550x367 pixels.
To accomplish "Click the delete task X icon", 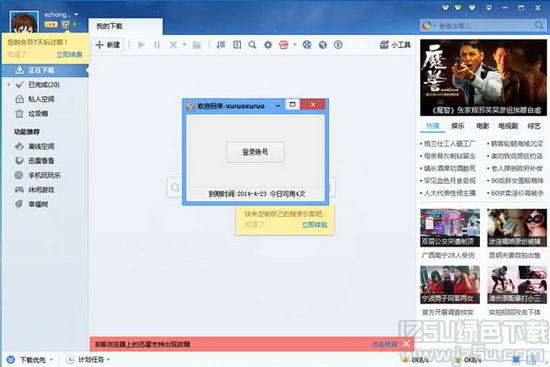I will (173, 45).
